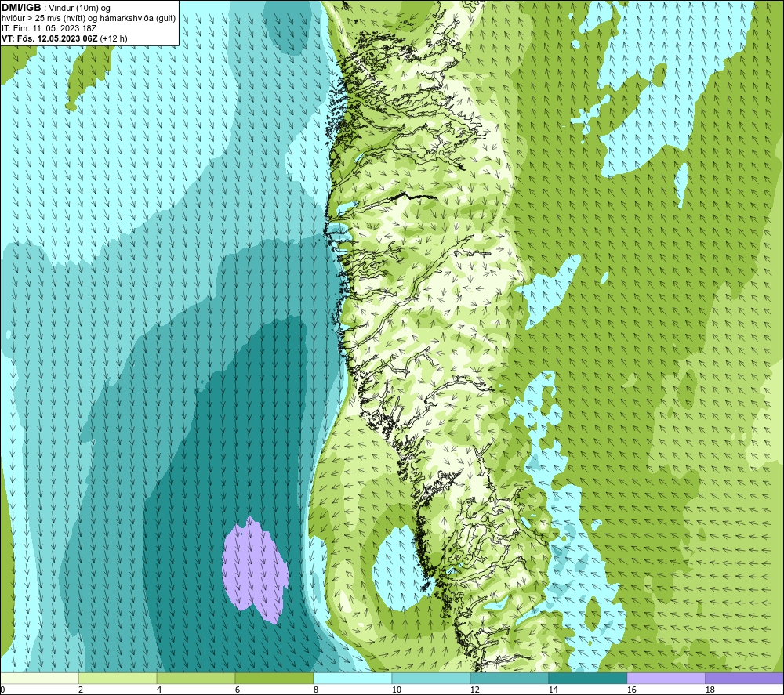Click the legend scale label "10"

click(x=396, y=690)
